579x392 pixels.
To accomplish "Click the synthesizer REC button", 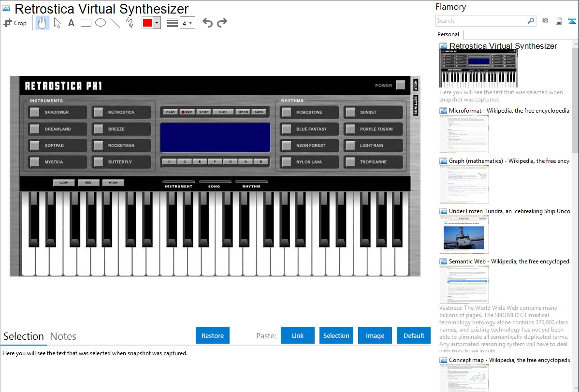I will coord(187,112).
